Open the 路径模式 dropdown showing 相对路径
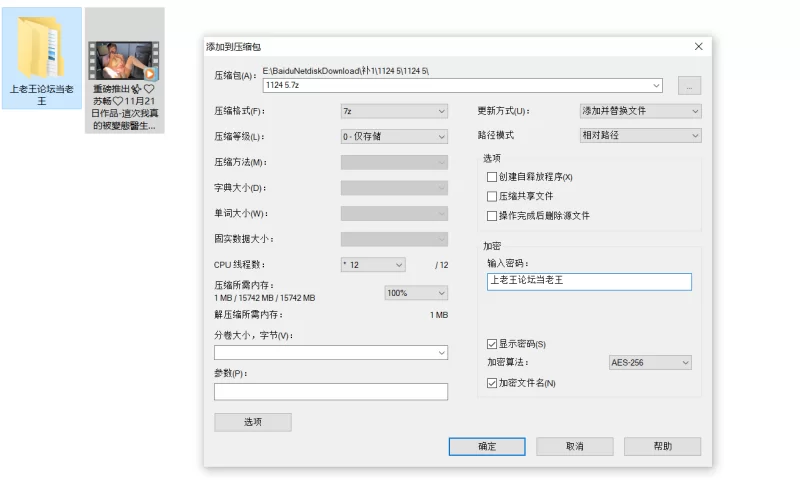The image size is (800, 490). tap(640, 135)
